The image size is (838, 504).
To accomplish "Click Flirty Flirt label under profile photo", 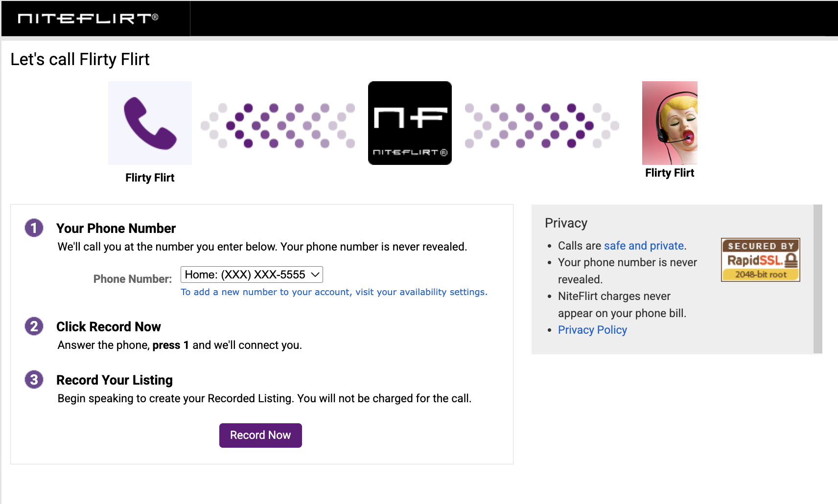I will point(670,173).
